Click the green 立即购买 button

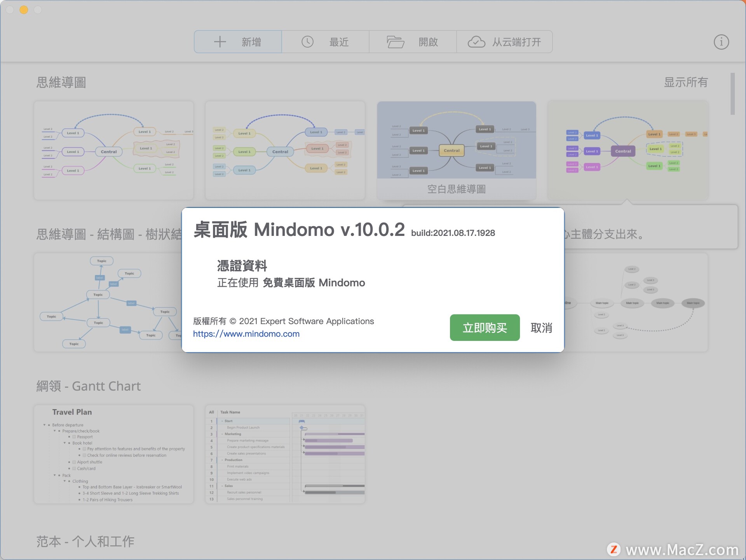pyautogui.click(x=485, y=328)
